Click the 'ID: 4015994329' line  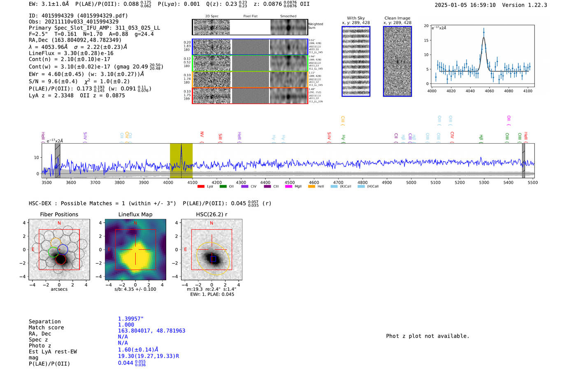click(x=78, y=16)
